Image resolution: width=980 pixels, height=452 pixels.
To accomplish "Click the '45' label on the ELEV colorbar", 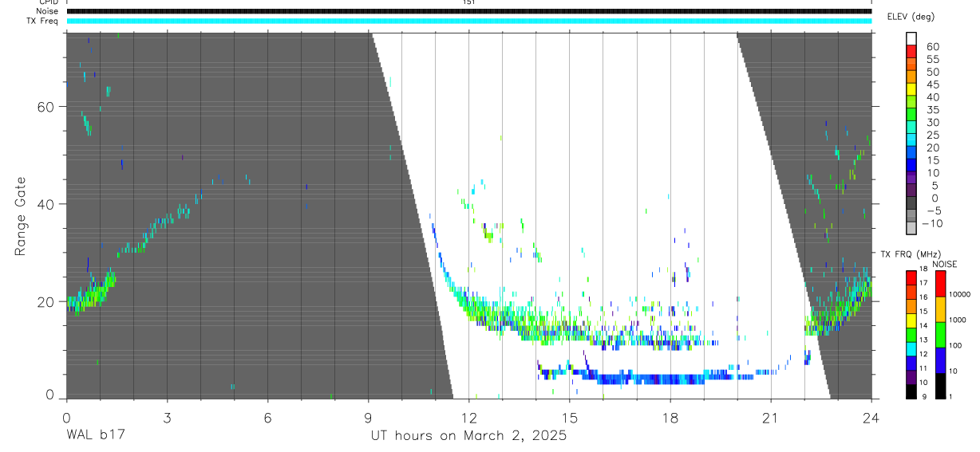I will coord(933,85).
